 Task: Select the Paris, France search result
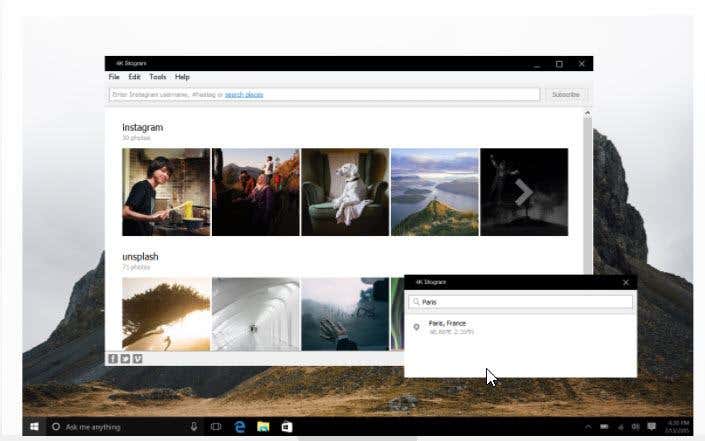coord(520,327)
